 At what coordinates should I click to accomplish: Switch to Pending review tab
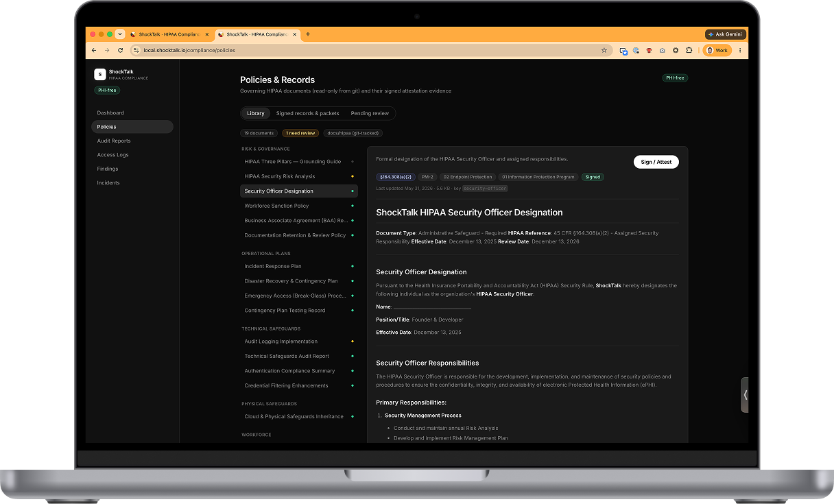click(x=370, y=113)
